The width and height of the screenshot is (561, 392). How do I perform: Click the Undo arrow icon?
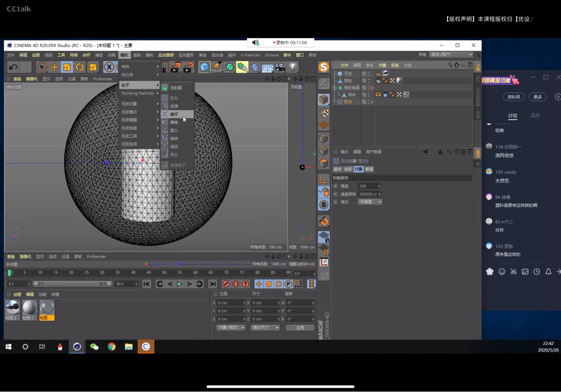[13, 67]
